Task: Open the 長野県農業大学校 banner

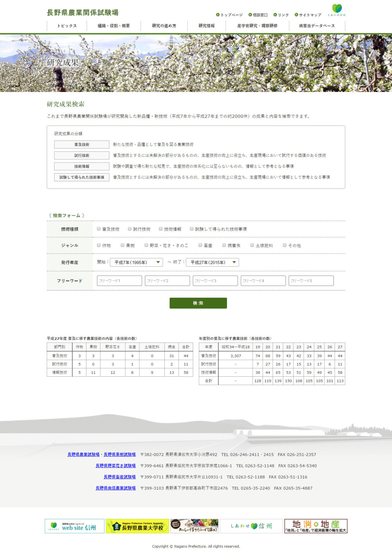Action: (x=137, y=526)
